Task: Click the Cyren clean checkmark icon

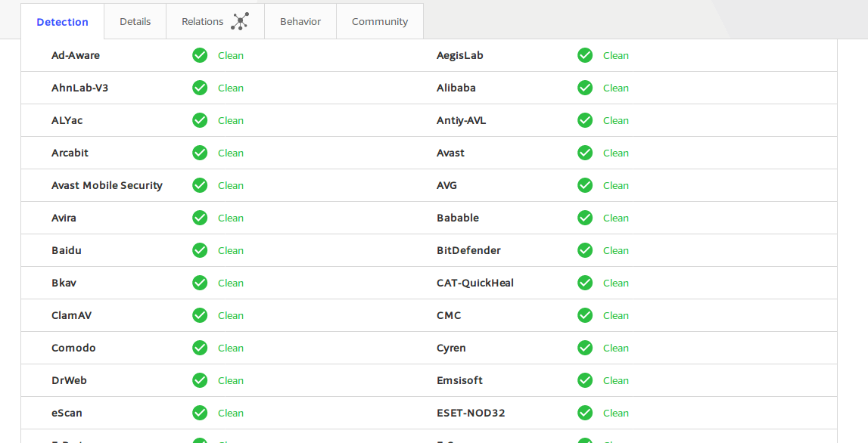Action: coord(585,348)
